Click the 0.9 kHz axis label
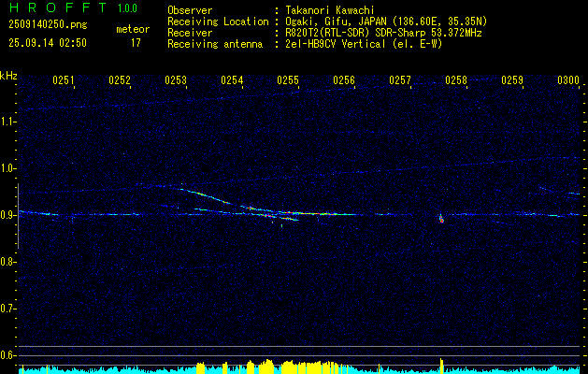Viewport: 588px width, 374px height. (7, 215)
